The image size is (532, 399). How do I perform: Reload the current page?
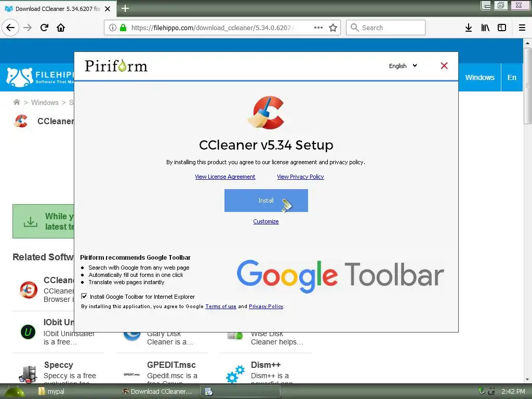tap(44, 28)
